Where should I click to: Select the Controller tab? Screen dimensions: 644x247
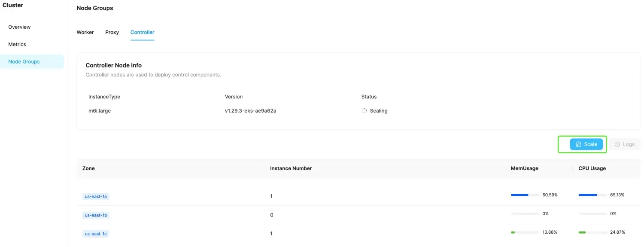142,32
